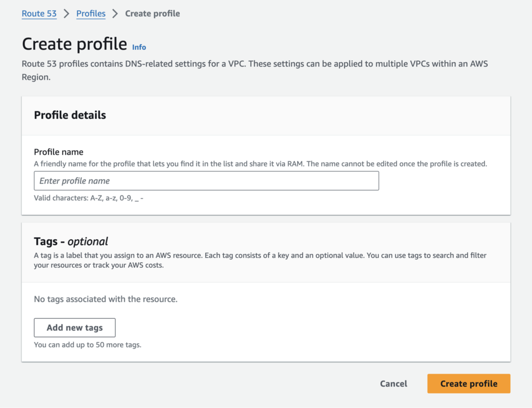Open the Info help link beside the heading
Image resolution: width=532 pixels, height=408 pixels.
[139, 47]
